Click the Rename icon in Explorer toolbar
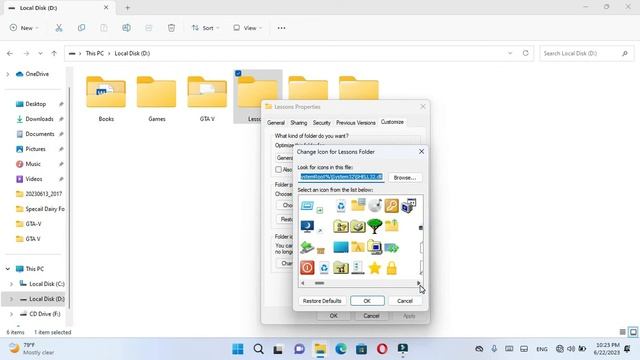This screenshot has width=640, height=360. [127, 28]
